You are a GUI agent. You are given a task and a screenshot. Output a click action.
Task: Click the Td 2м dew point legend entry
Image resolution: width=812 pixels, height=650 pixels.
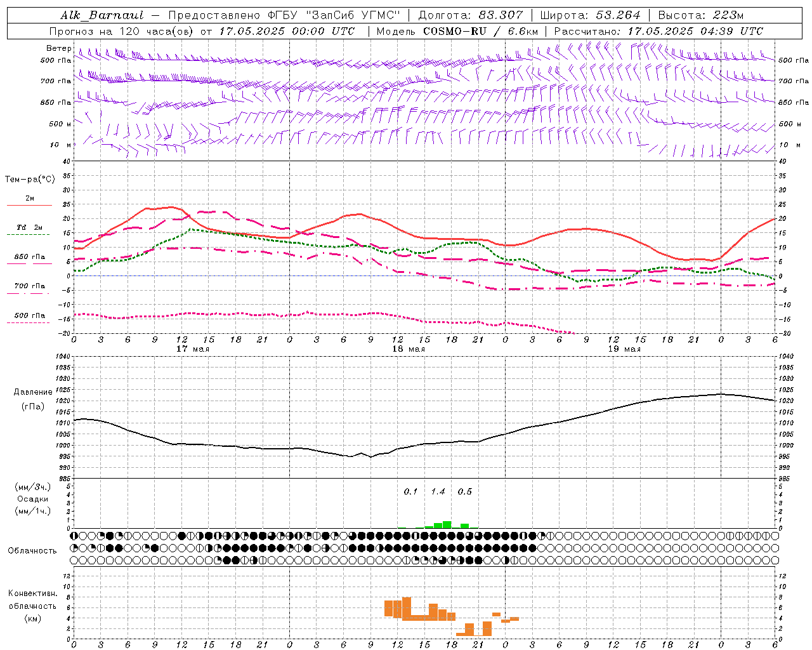click(29, 227)
